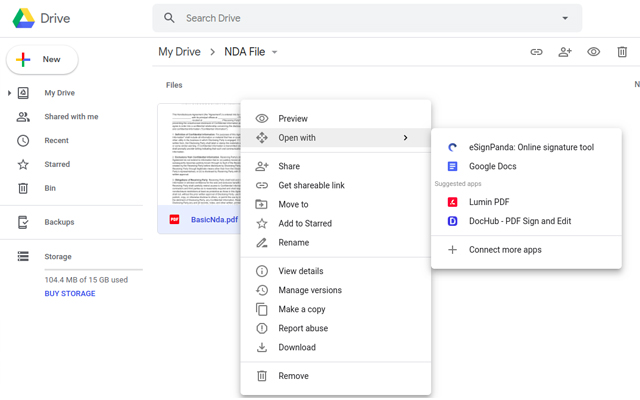
Task: Click the folder icon beside Move to
Action: tap(262, 204)
